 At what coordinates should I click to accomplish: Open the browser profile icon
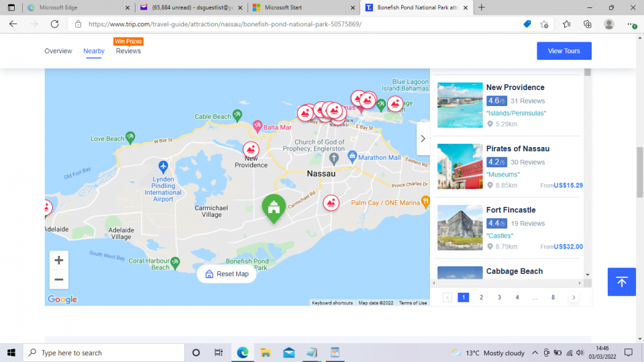[x=608, y=24]
